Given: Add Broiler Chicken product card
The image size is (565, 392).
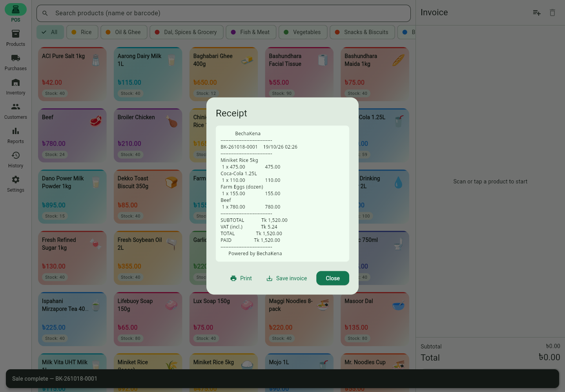Looking at the screenshot, I should click(148, 135).
